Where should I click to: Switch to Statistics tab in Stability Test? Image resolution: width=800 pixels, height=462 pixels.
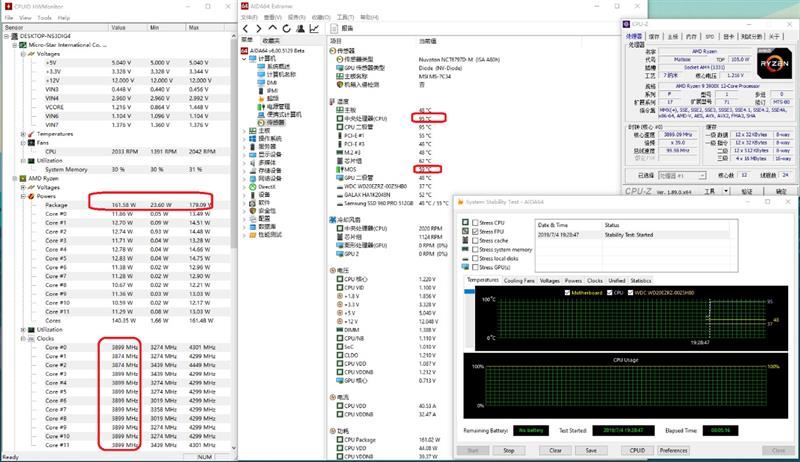641,280
